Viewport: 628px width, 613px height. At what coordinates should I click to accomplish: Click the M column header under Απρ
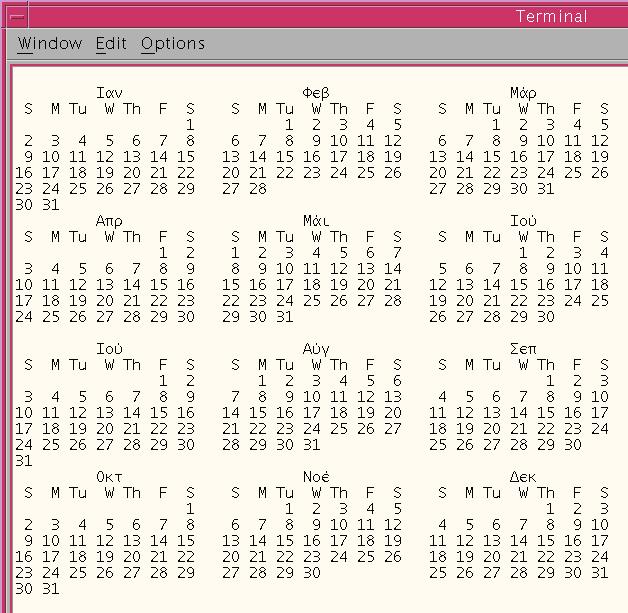[55, 237]
